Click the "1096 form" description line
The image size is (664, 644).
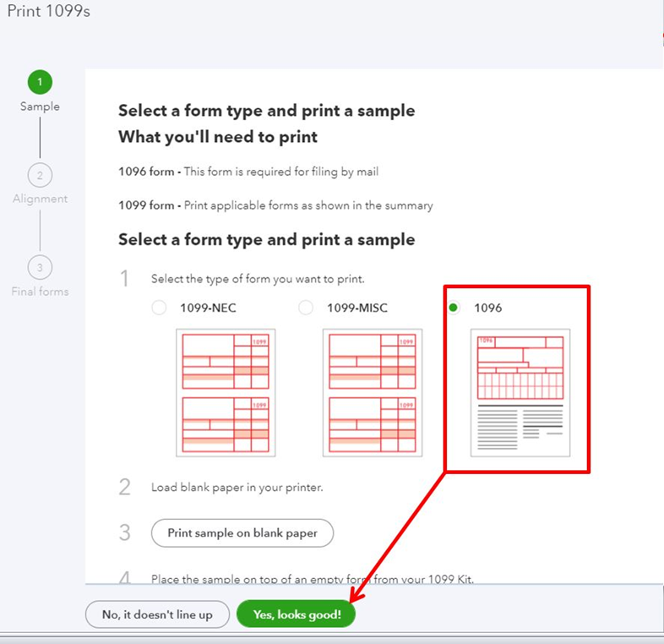[248, 172]
